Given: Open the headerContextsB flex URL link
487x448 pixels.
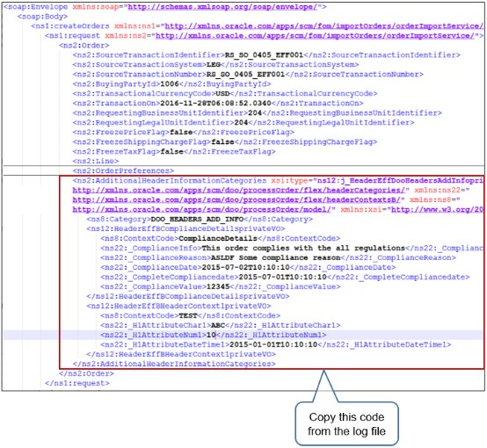Looking at the screenshot, I should (x=236, y=199).
